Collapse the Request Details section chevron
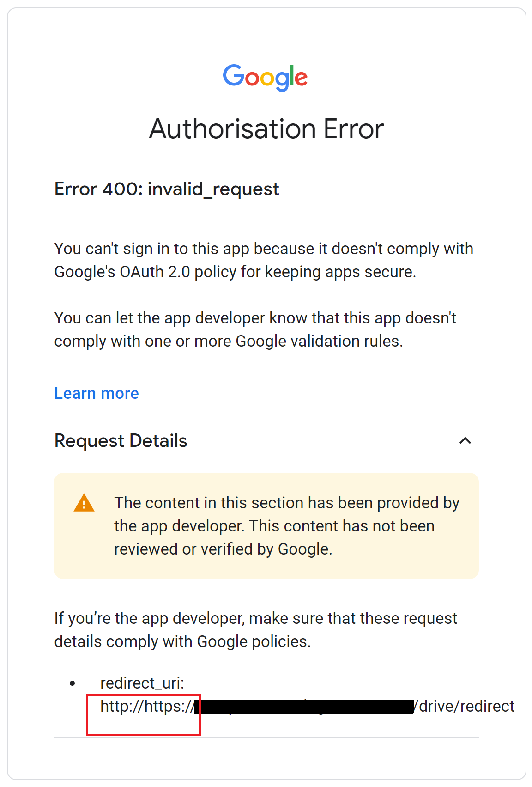532x787 pixels. click(x=465, y=440)
